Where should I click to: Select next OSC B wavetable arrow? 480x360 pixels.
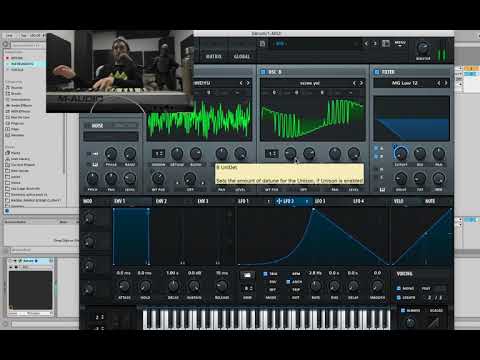[x=361, y=83]
